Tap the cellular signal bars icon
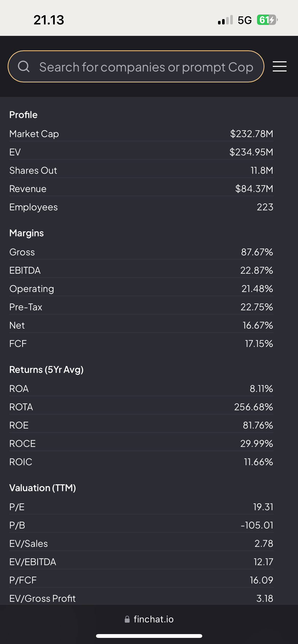The image size is (298, 644). [225, 20]
